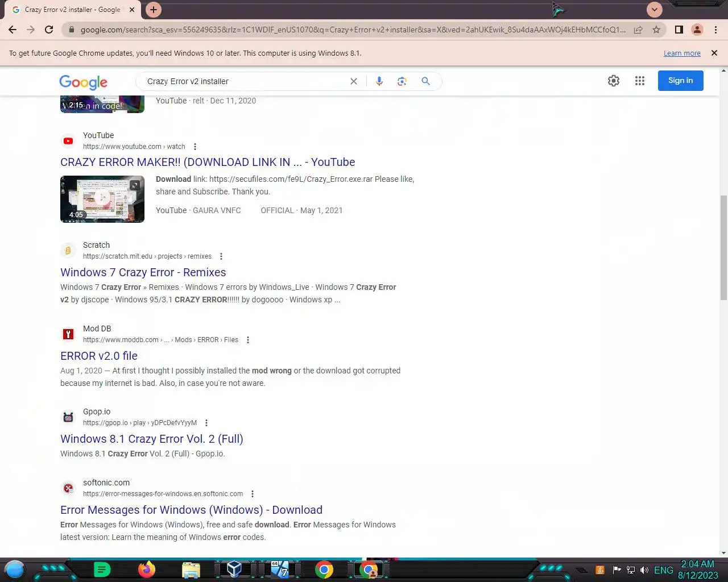Open VirtualBox from the taskbar
The width and height of the screenshot is (728, 582).
coord(234,569)
